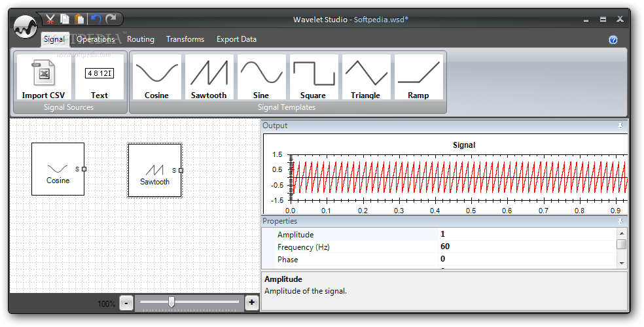Click the Cut scissors icon
The image size is (644, 327).
pyautogui.click(x=50, y=19)
